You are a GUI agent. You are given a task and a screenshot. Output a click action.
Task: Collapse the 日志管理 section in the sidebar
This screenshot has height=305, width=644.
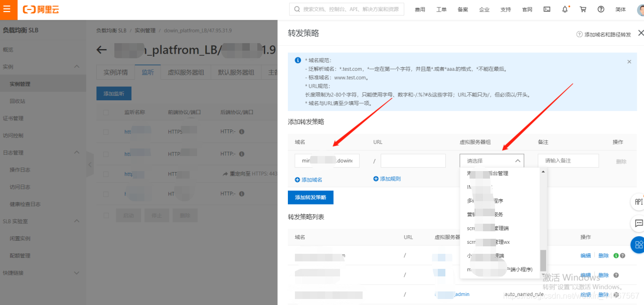77,152
